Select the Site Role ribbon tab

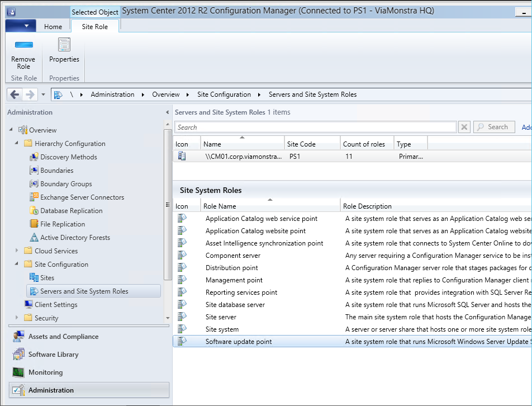(95, 26)
